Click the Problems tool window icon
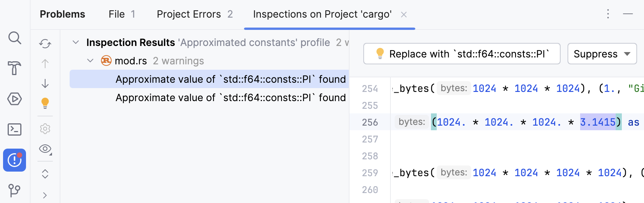Viewport: 644px width, 203px height. (15, 160)
